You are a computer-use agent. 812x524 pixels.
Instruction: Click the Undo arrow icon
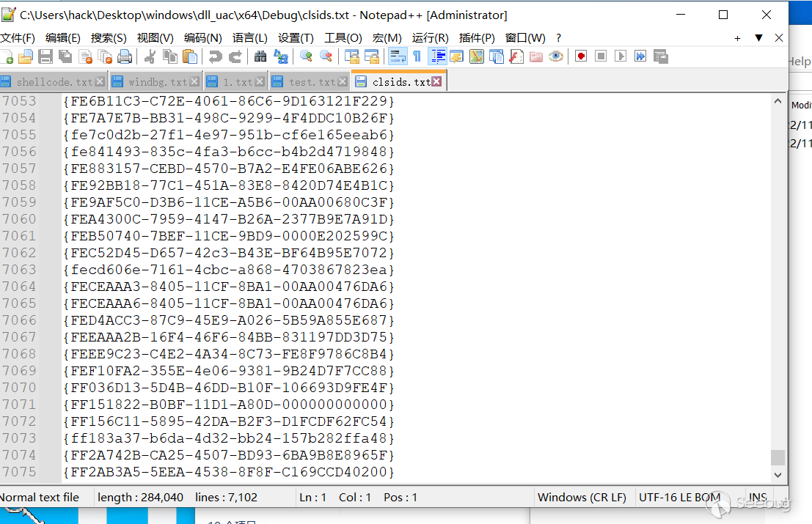(x=215, y=56)
